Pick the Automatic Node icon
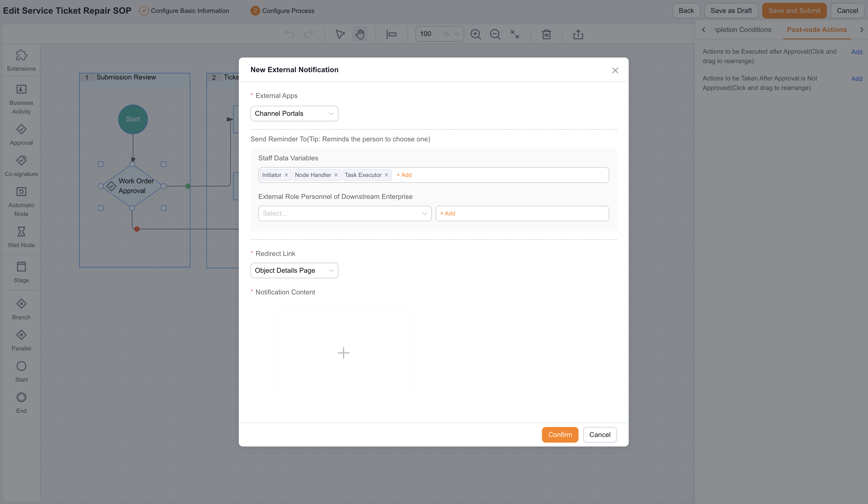 (x=21, y=192)
